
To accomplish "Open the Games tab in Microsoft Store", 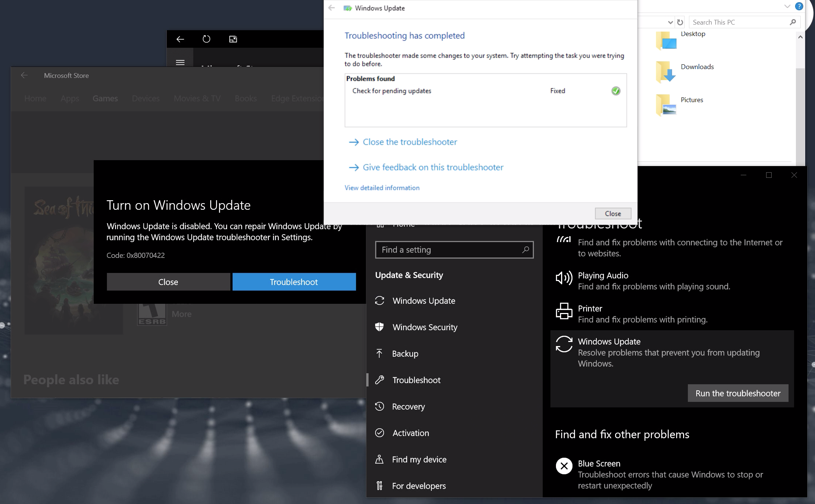I will click(x=105, y=98).
